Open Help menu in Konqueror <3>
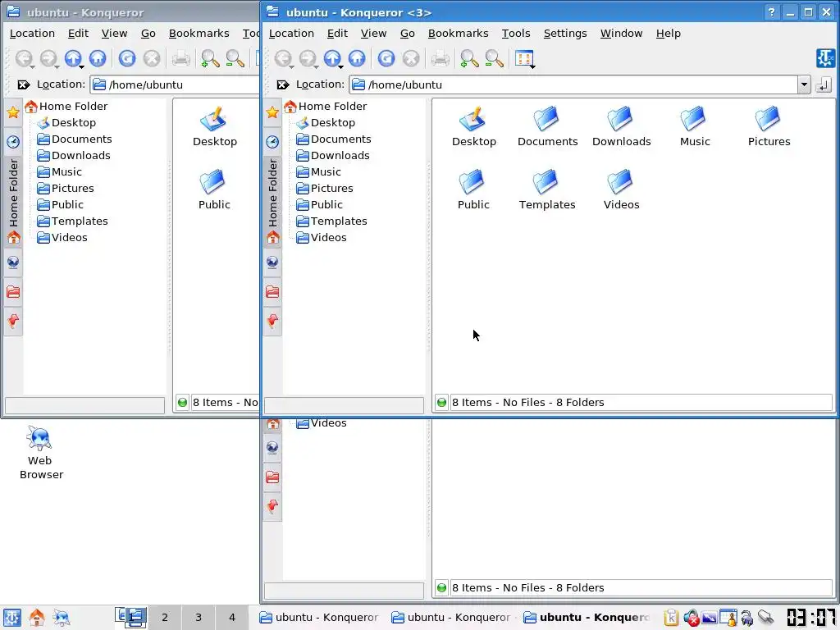 pyautogui.click(x=668, y=33)
